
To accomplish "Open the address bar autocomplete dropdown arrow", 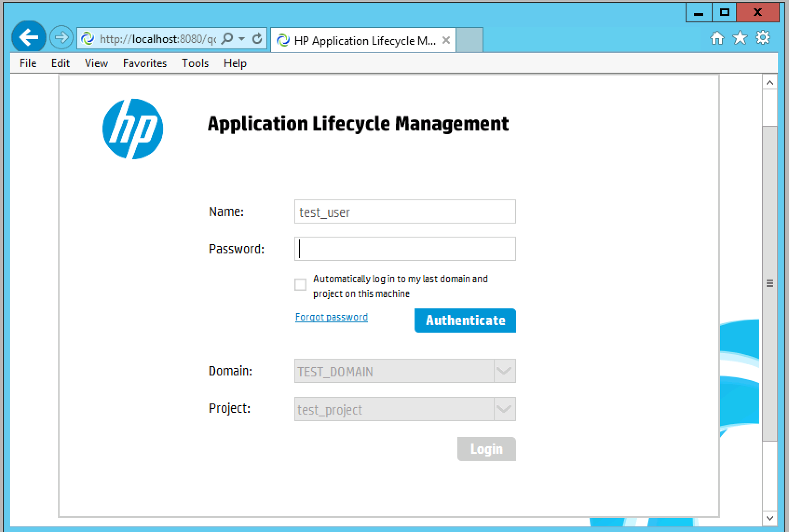I will 242,39.
